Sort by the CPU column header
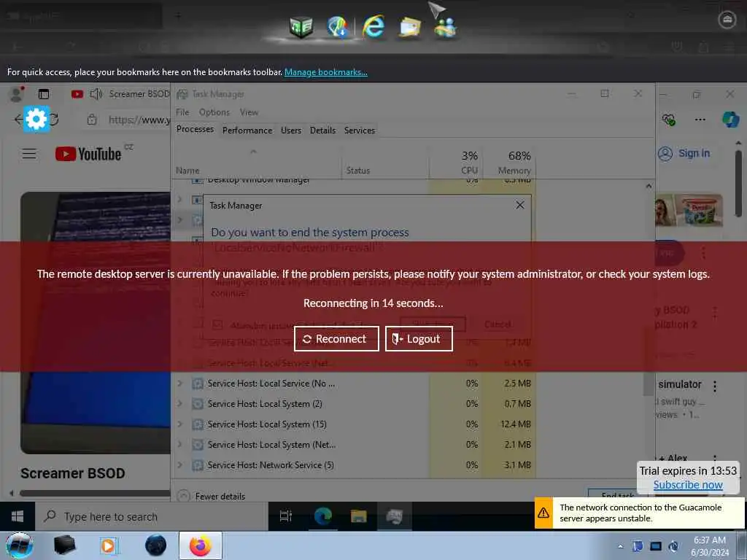The height and width of the screenshot is (560, 747). (x=455, y=162)
